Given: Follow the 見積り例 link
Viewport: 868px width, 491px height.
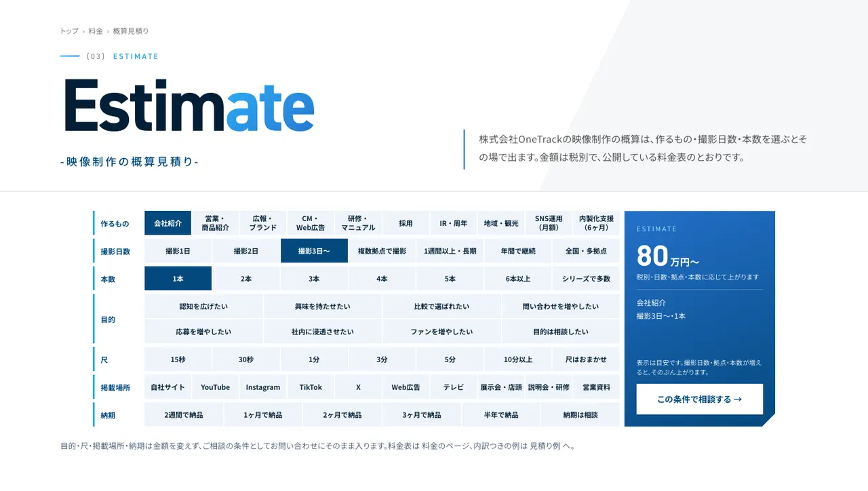Looking at the screenshot, I should [x=545, y=446].
